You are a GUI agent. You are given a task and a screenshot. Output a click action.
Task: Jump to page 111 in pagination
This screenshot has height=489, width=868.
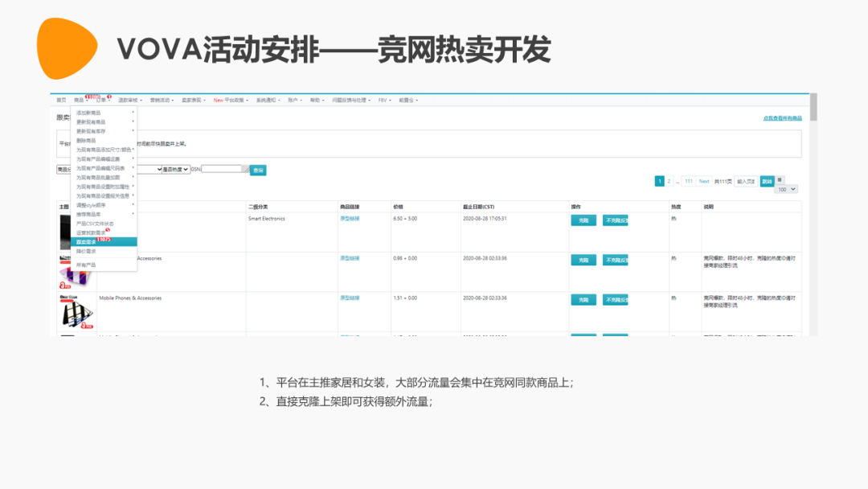(689, 181)
